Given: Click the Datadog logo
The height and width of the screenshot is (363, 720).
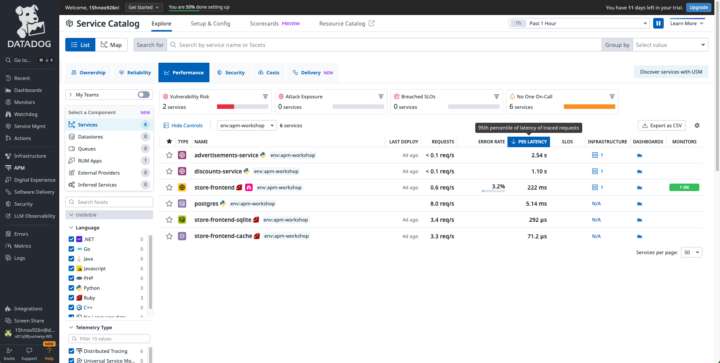Looking at the screenshot, I should (29, 26).
